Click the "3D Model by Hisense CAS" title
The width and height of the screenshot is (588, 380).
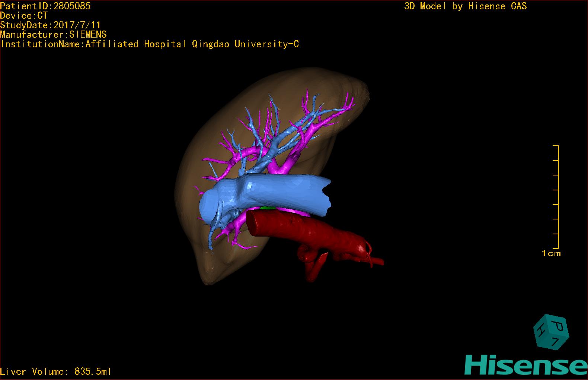point(465,6)
